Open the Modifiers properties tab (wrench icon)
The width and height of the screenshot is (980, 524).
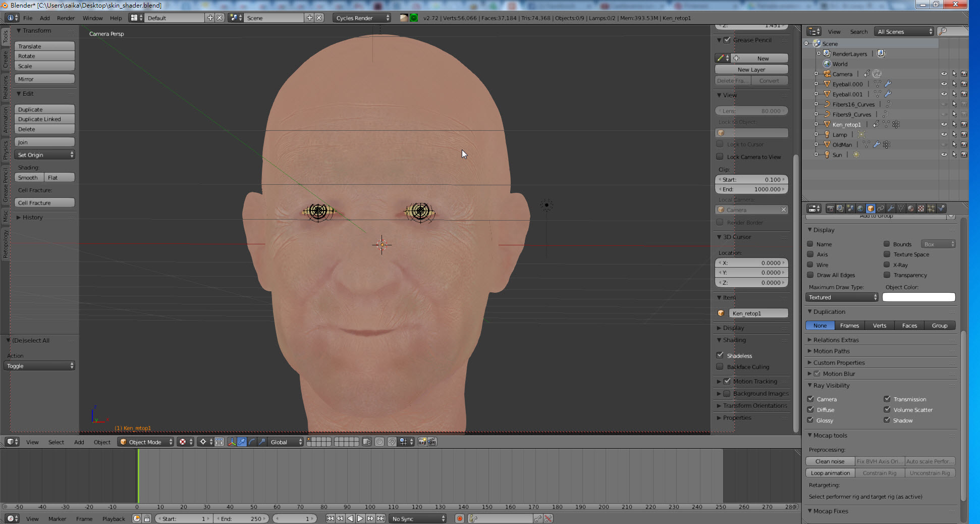891,208
